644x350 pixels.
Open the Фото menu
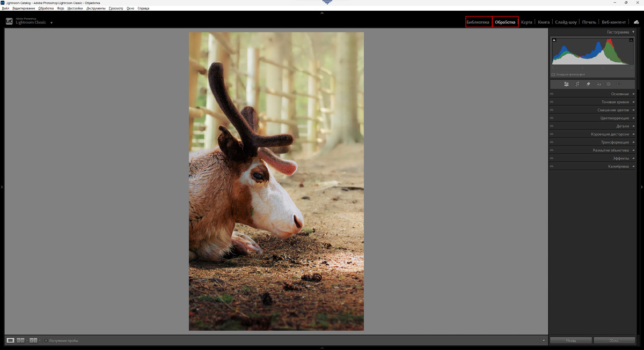coord(61,9)
